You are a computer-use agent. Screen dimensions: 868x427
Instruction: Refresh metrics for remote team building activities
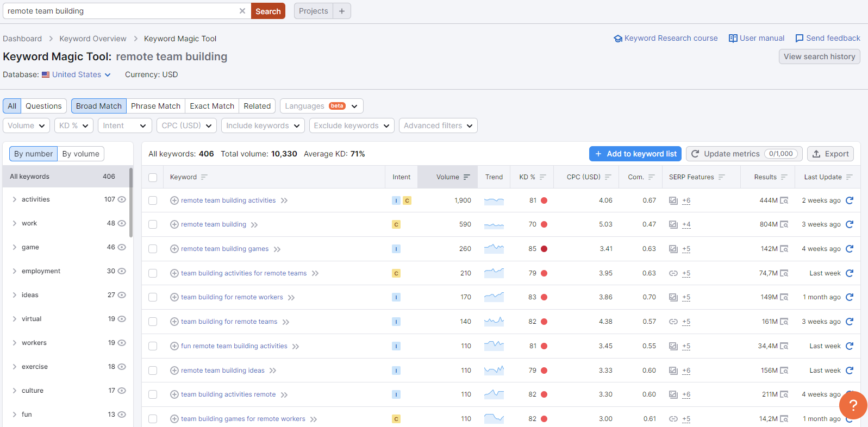point(850,200)
